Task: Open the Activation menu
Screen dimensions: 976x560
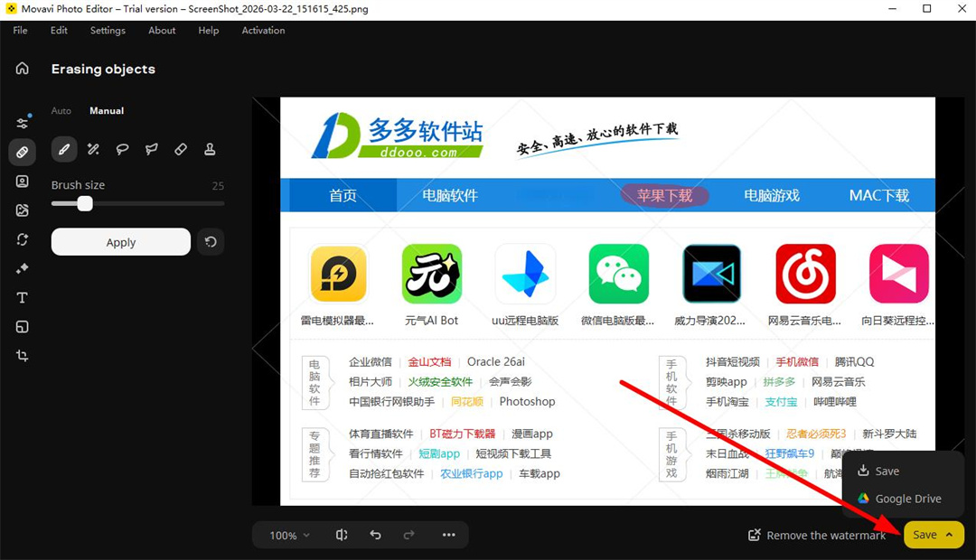Action: point(263,31)
